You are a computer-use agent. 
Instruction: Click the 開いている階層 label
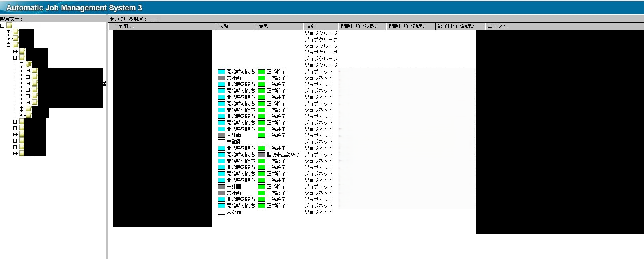(128, 19)
